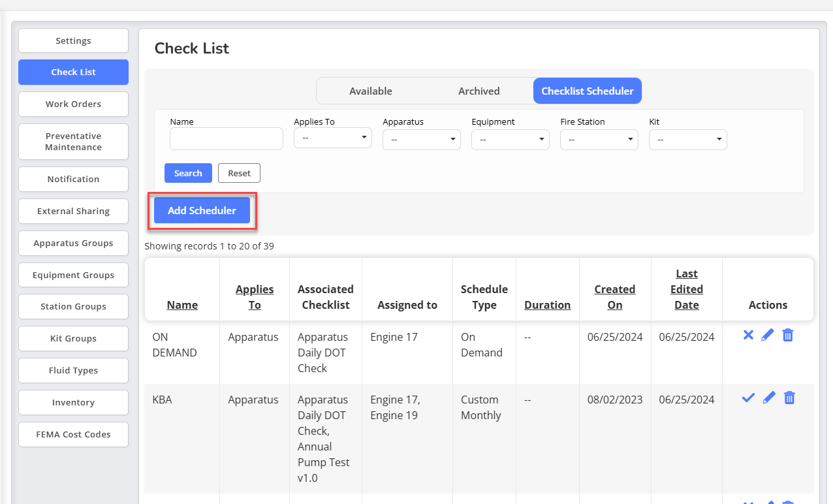Focus the Name search input field

pyautogui.click(x=227, y=139)
